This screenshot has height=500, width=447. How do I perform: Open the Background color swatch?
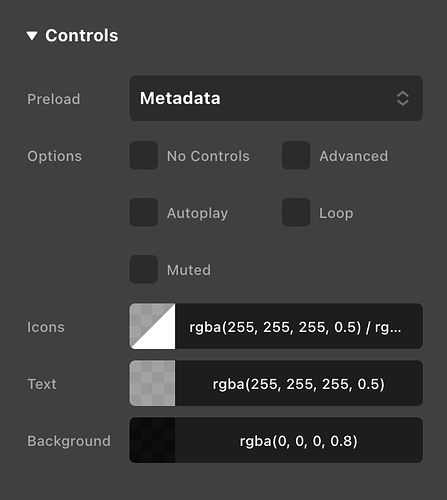coord(152,440)
